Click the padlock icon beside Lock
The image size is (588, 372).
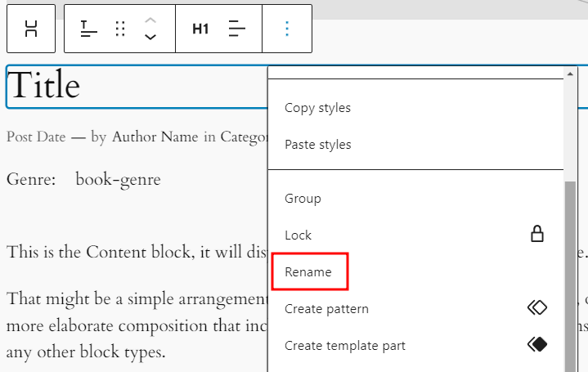click(537, 235)
